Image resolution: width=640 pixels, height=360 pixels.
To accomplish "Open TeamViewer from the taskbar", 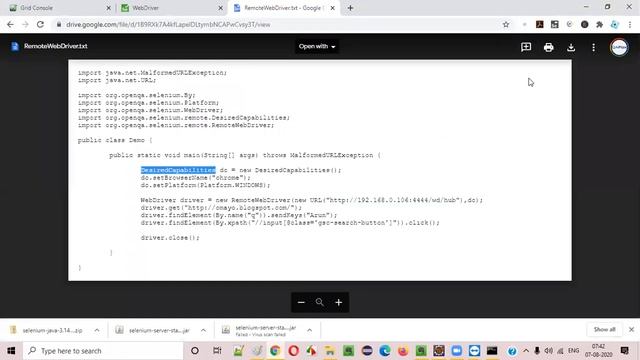I will [474, 351].
